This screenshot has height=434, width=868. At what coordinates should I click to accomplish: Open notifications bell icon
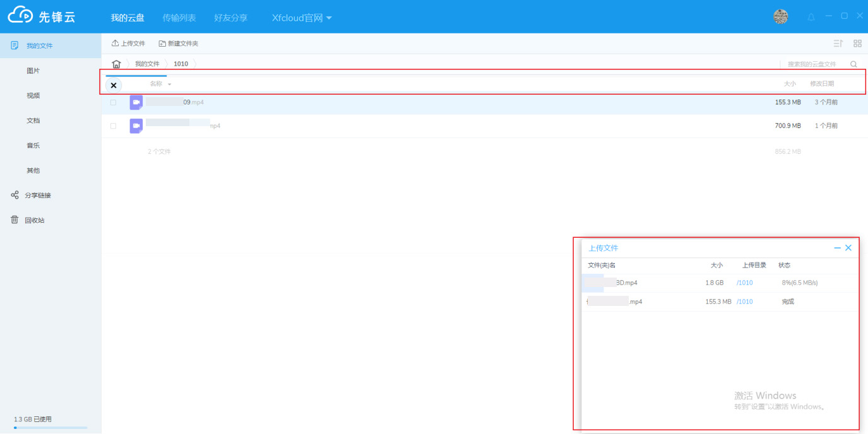click(811, 17)
